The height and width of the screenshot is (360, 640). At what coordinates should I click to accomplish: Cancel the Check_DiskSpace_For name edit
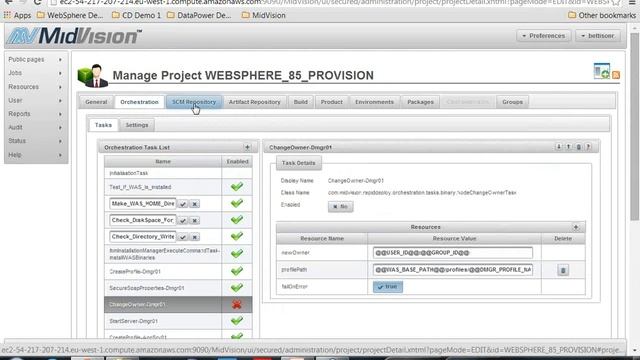(x=195, y=220)
